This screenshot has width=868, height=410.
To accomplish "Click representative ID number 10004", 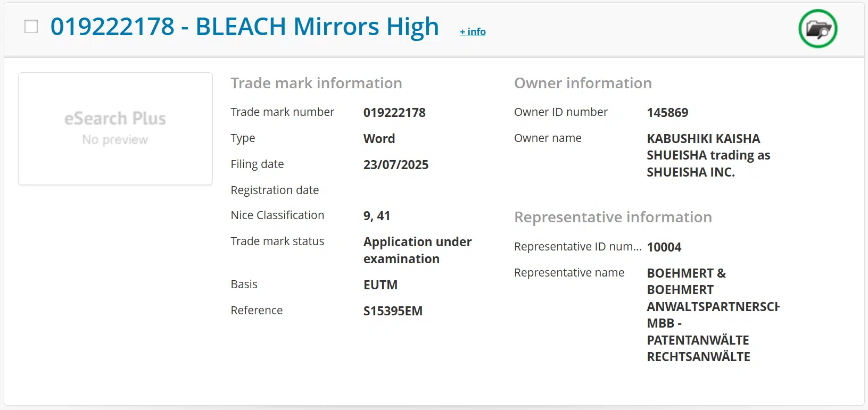I will [x=664, y=247].
